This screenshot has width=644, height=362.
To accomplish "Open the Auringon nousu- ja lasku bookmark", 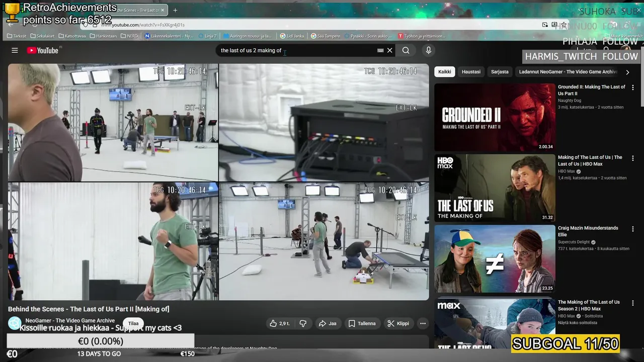I will tap(248, 36).
